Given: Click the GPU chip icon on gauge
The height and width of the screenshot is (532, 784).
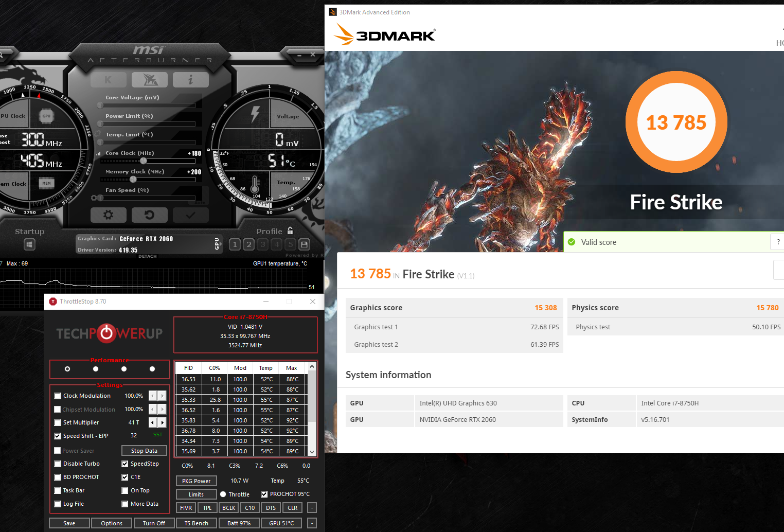Looking at the screenshot, I should pyautogui.click(x=46, y=116).
